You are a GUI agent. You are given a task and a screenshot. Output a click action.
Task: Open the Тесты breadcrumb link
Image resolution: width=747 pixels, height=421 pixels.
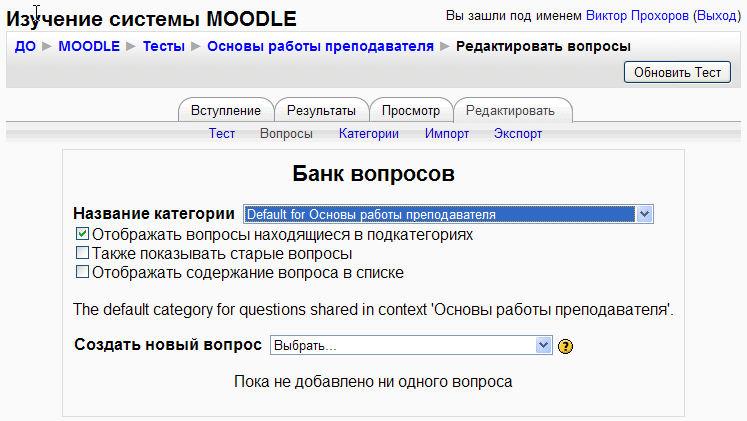[164, 46]
